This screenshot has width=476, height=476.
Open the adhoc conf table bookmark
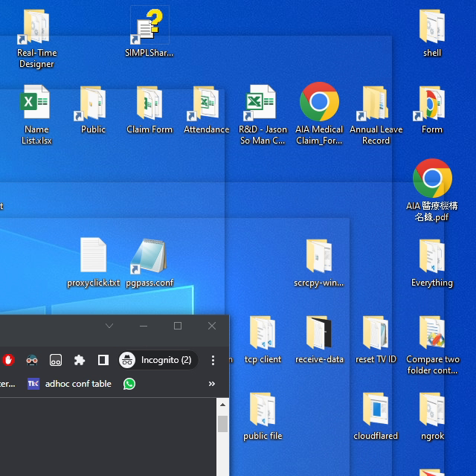70,384
